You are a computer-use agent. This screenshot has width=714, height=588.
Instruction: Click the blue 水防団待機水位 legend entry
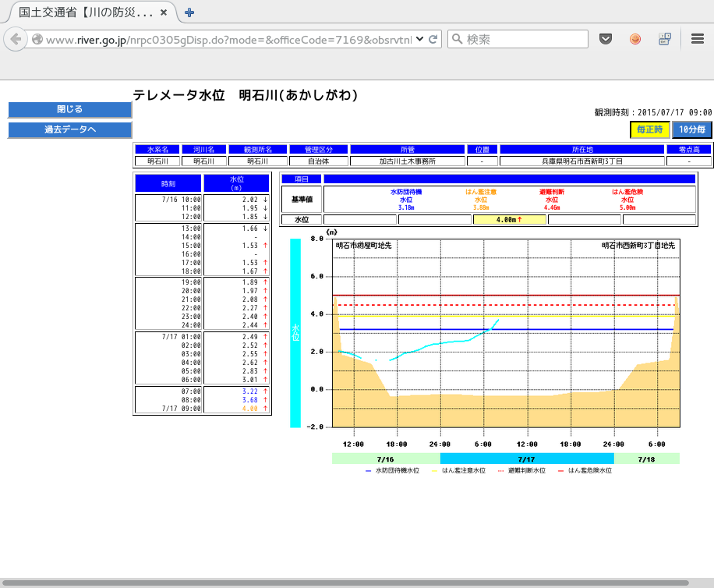(393, 470)
